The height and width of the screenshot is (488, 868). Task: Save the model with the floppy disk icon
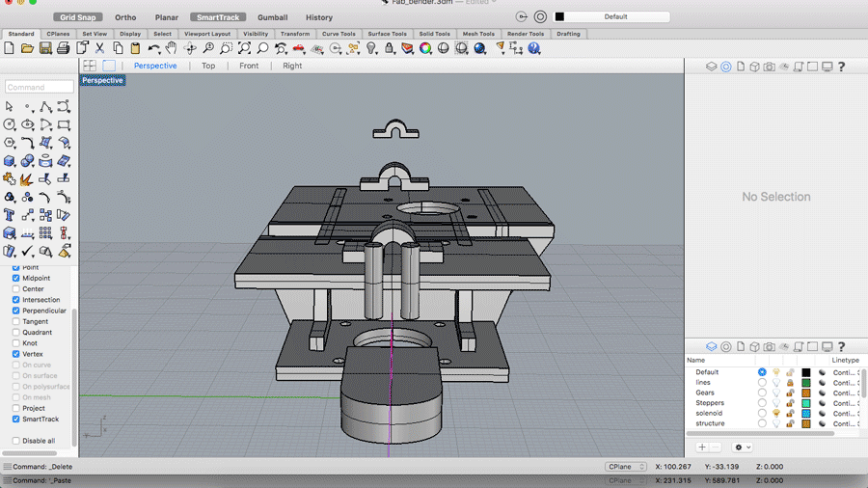pyautogui.click(x=45, y=48)
